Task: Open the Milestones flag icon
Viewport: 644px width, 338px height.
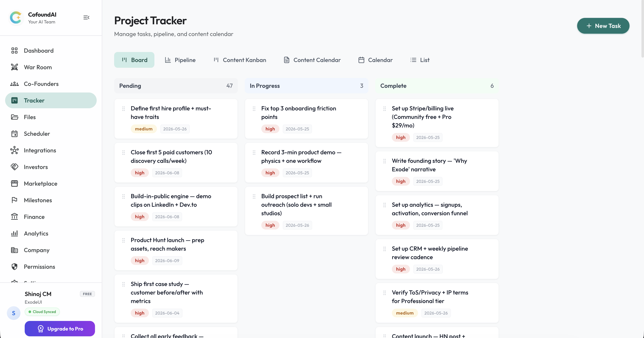Action: (x=14, y=200)
